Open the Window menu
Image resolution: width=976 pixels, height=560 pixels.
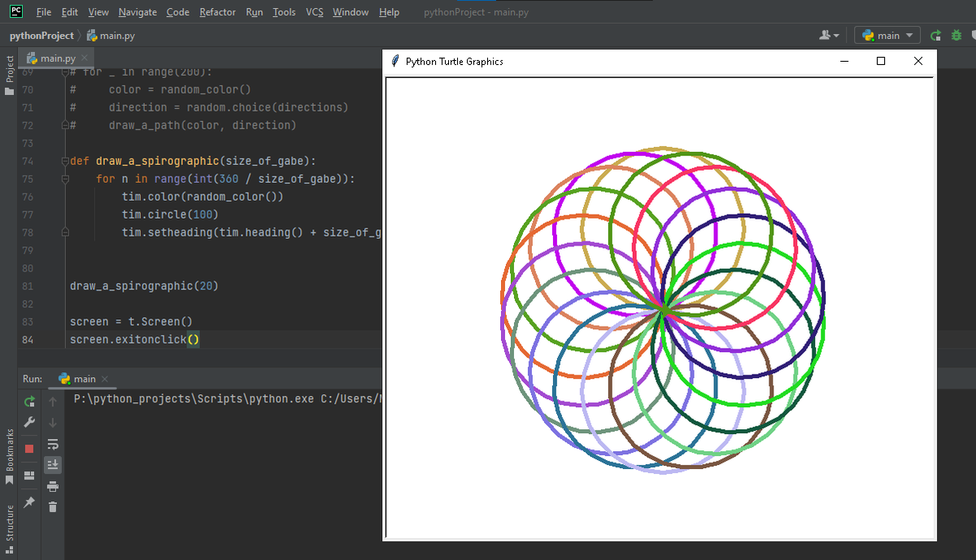pos(351,12)
